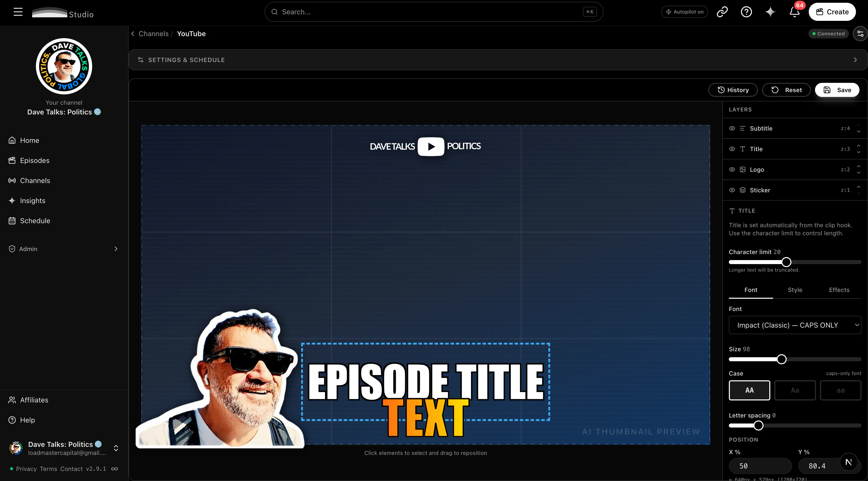Screen dimensions: 868x481
Task: Toggle Sticker layer visibility eye
Action: (x=732, y=190)
